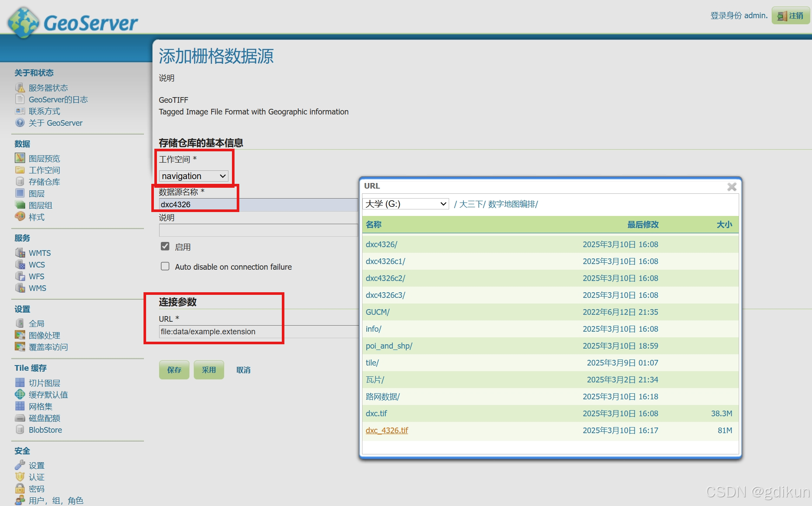Click the 数据源名称 field containing dxc4326

[x=258, y=205]
